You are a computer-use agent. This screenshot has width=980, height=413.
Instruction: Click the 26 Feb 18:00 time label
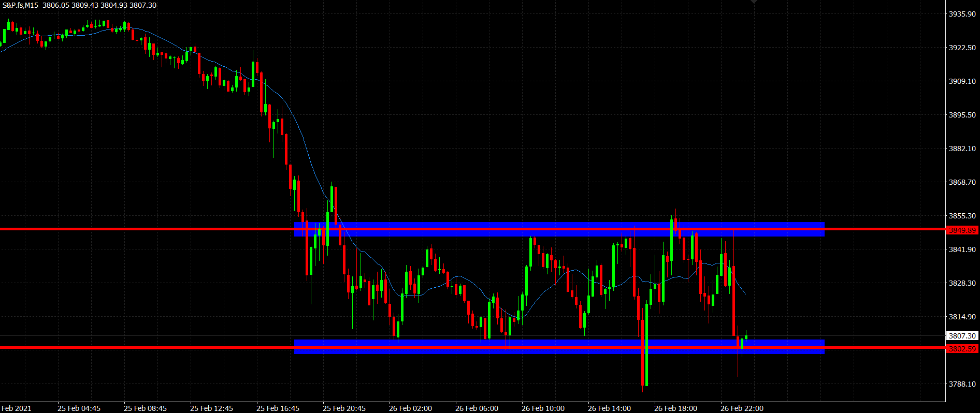675,408
